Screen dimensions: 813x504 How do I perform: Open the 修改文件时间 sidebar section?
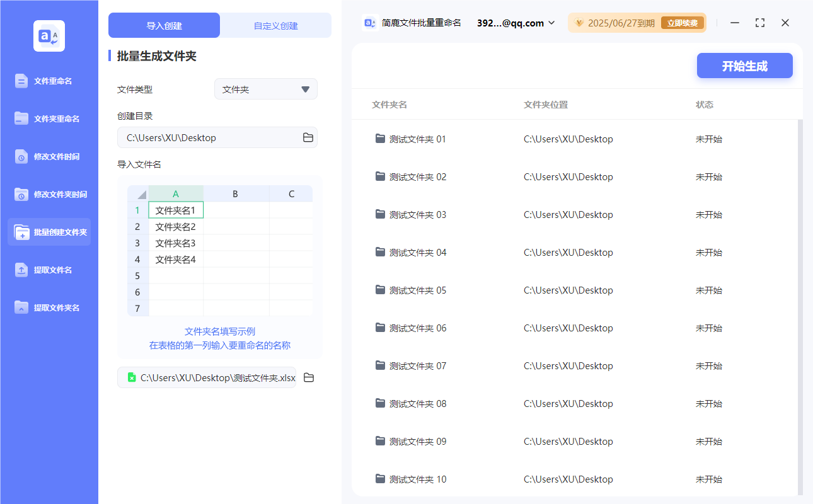pos(49,157)
